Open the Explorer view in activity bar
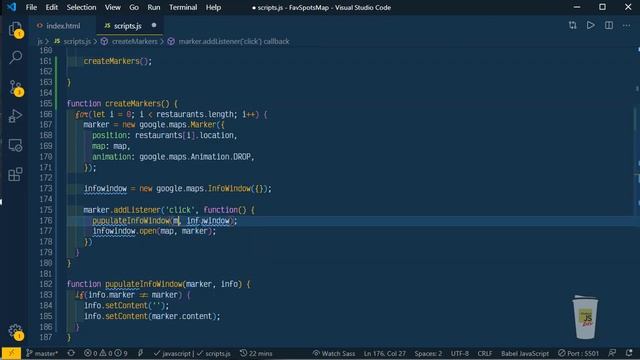This screenshot has width=640, height=360. [16, 29]
